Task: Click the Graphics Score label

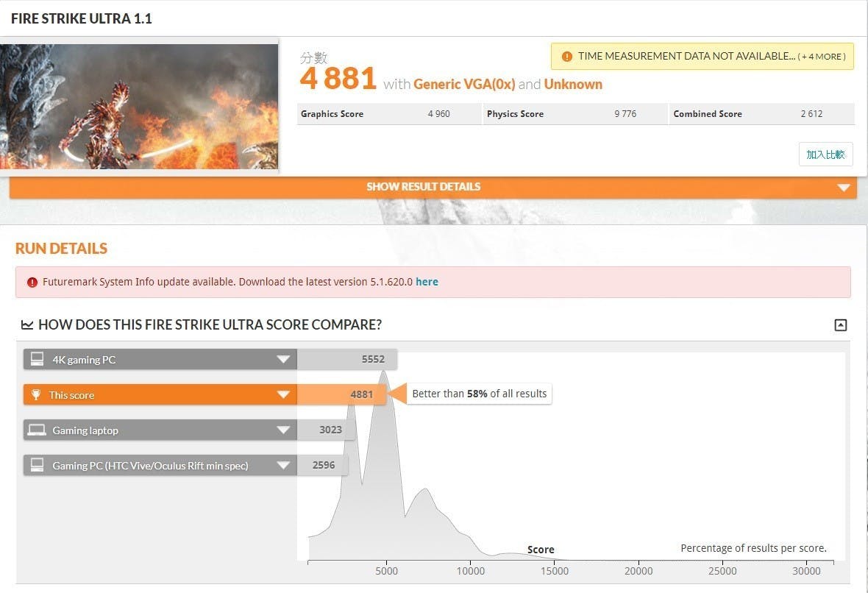Action: coord(332,114)
